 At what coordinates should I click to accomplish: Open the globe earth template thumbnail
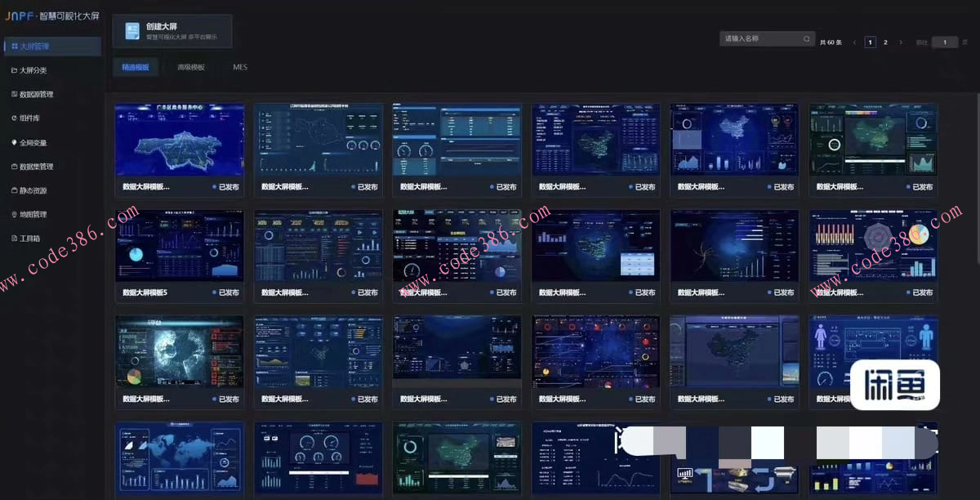click(179, 352)
